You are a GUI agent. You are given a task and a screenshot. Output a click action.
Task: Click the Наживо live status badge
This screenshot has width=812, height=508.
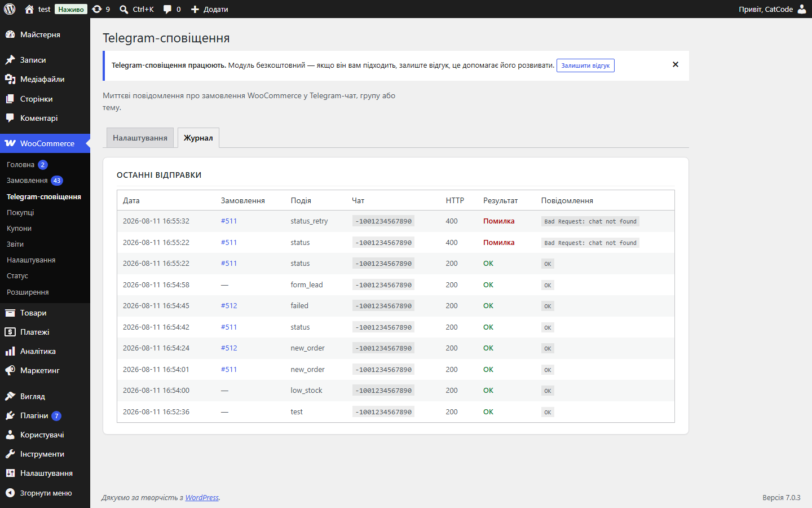tap(71, 9)
